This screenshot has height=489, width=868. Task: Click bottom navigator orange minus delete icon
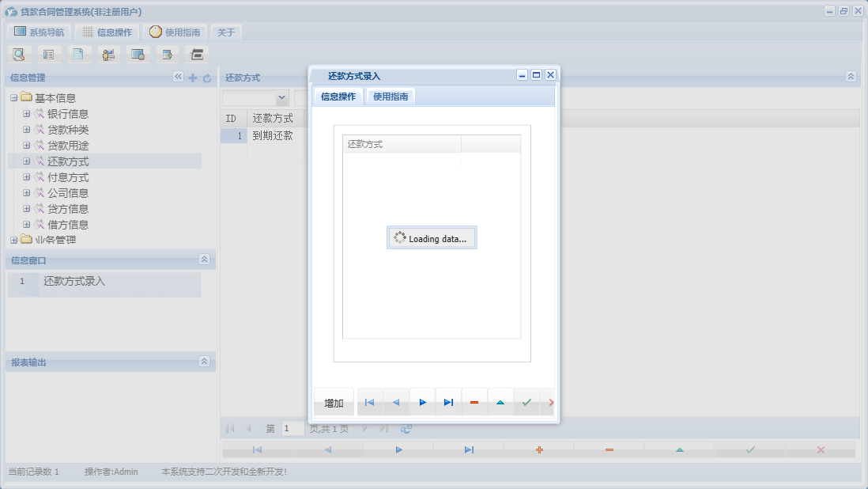(x=609, y=449)
